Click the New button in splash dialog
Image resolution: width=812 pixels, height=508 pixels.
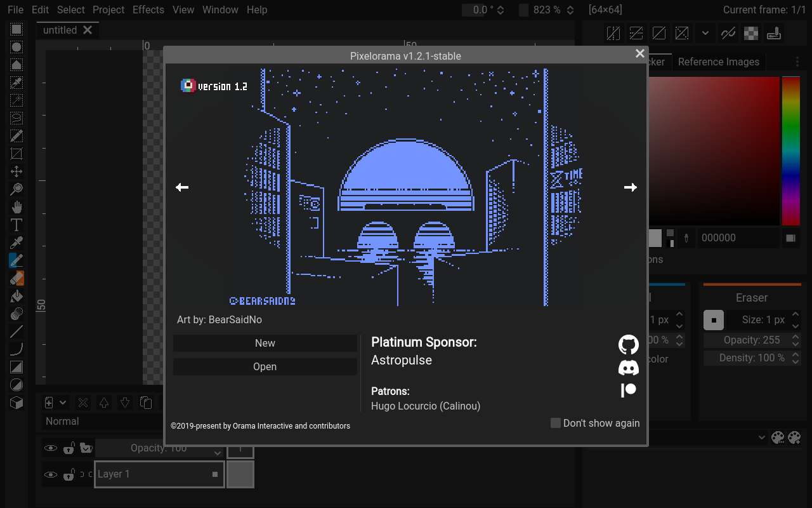point(265,343)
